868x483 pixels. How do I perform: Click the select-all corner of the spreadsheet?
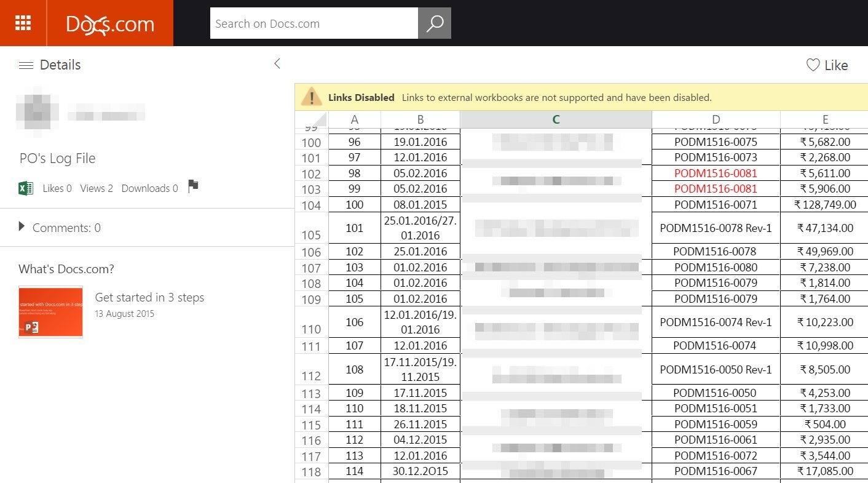coord(312,119)
